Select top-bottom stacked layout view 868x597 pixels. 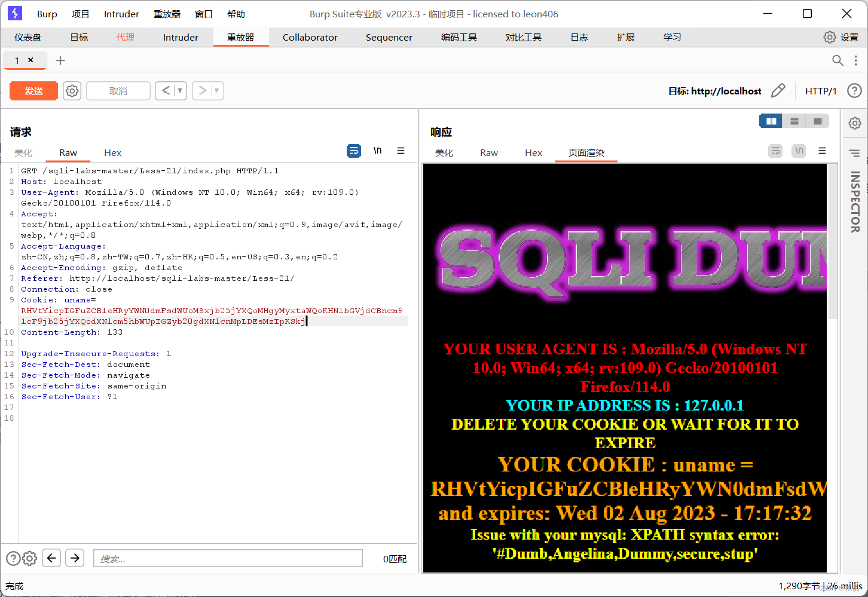pyautogui.click(x=794, y=121)
